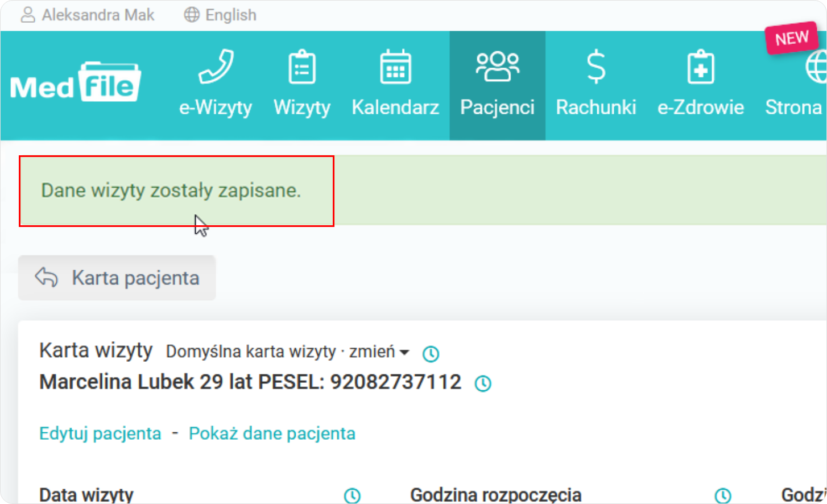Click history clock icon beside Data wizyty
827x504 pixels.
click(352, 495)
